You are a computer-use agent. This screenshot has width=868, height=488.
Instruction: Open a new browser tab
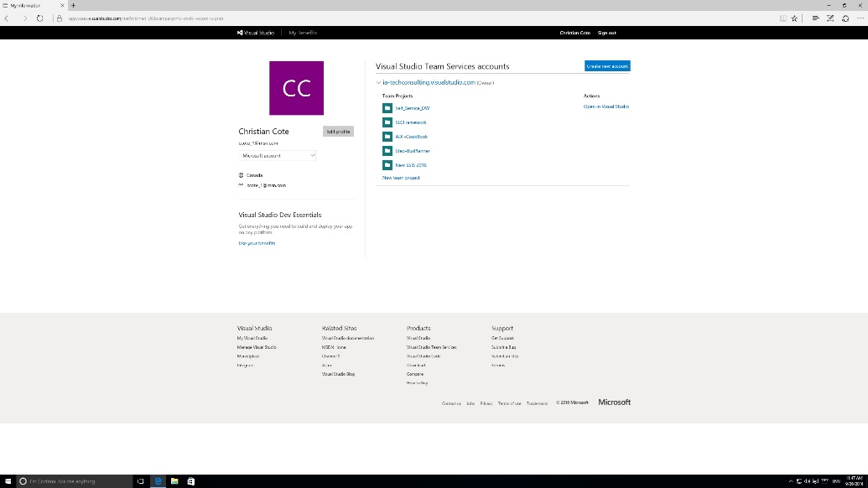(73, 6)
